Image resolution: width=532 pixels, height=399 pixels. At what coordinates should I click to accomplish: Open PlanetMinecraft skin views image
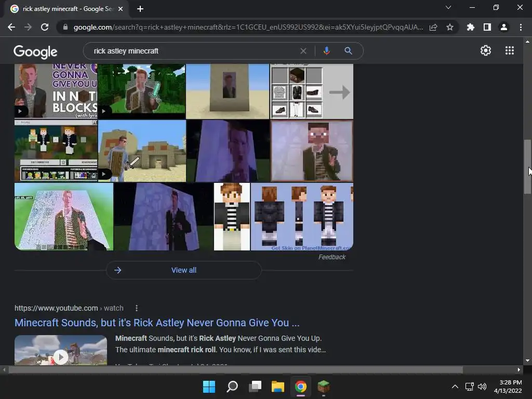pyautogui.click(x=302, y=217)
